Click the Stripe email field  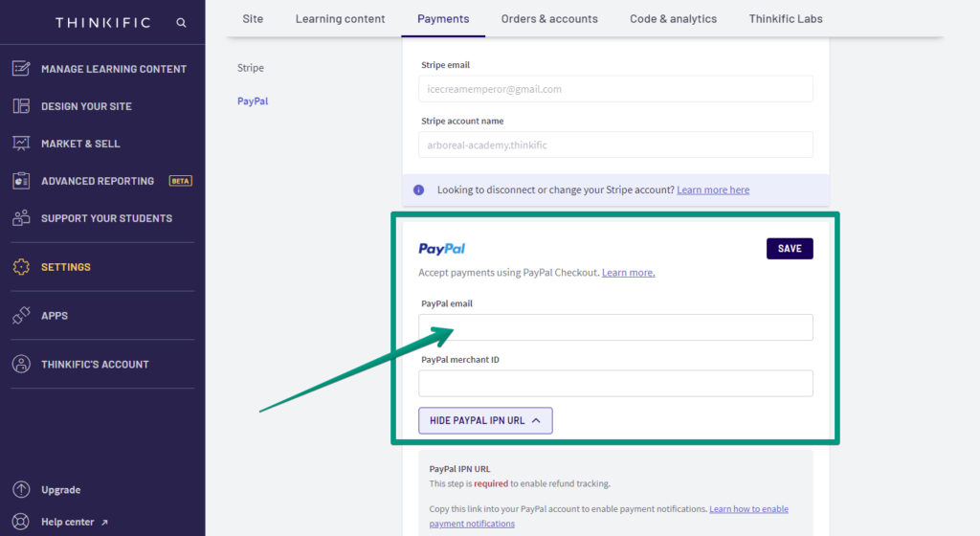click(x=615, y=89)
